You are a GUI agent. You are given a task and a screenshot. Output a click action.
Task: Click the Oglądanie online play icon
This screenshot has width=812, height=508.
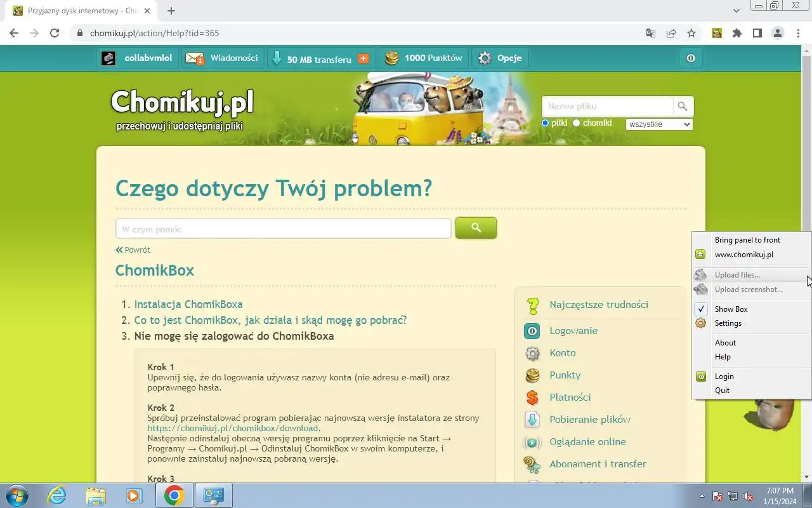[x=532, y=443]
